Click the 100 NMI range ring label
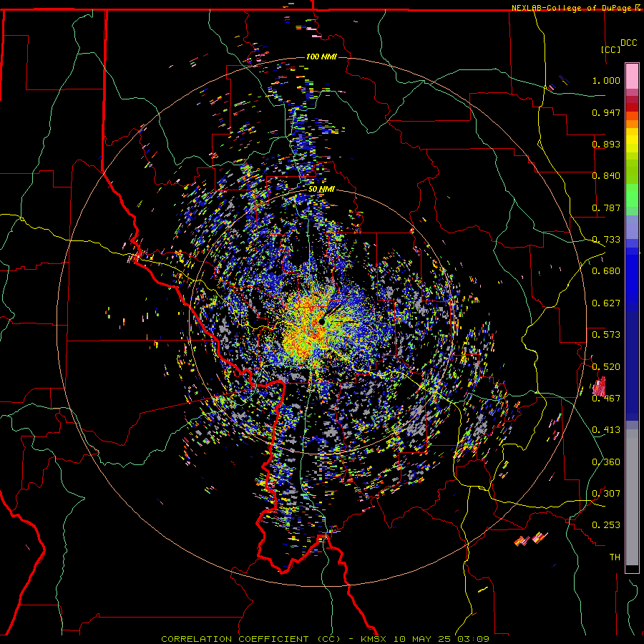644x644 pixels. click(321, 57)
